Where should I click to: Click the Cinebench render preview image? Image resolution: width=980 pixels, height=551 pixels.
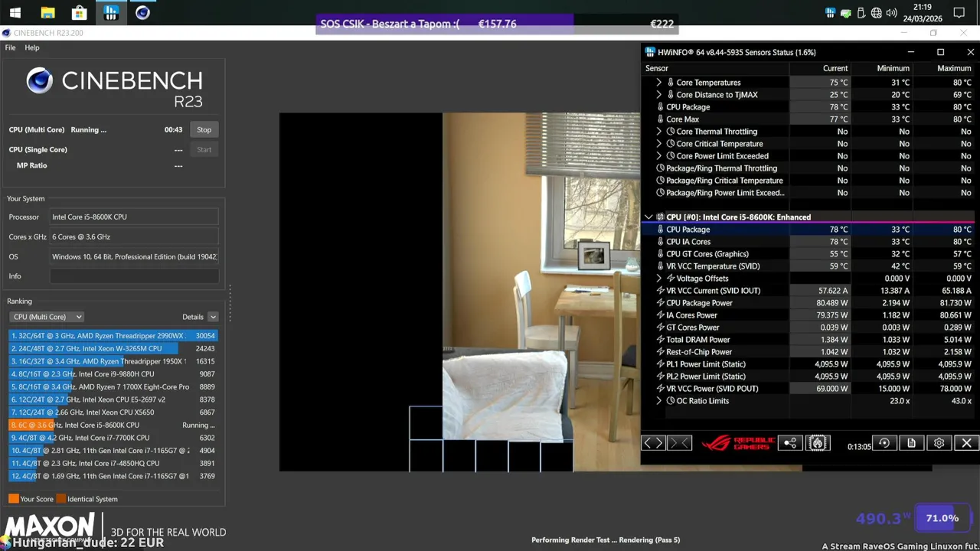point(459,292)
